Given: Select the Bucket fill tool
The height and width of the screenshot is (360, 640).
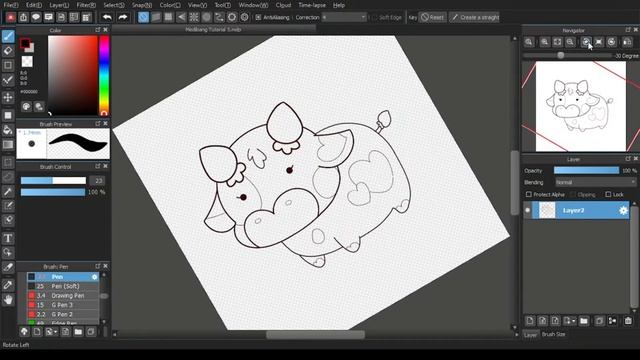Looking at the screenshot, I should 8,130.
